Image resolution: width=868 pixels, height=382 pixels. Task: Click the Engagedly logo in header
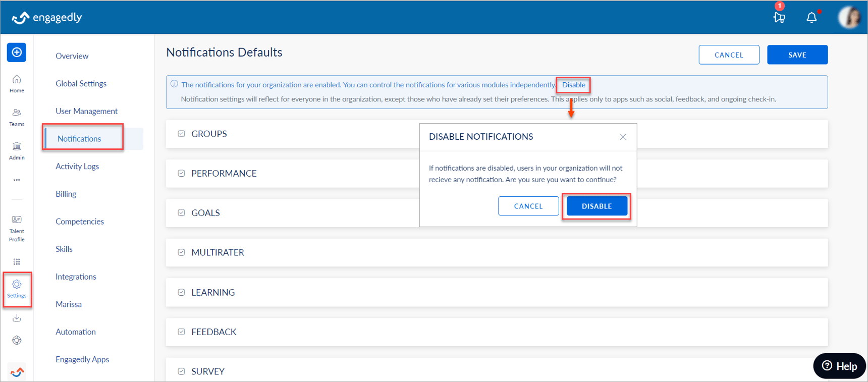tap(47, 18)
